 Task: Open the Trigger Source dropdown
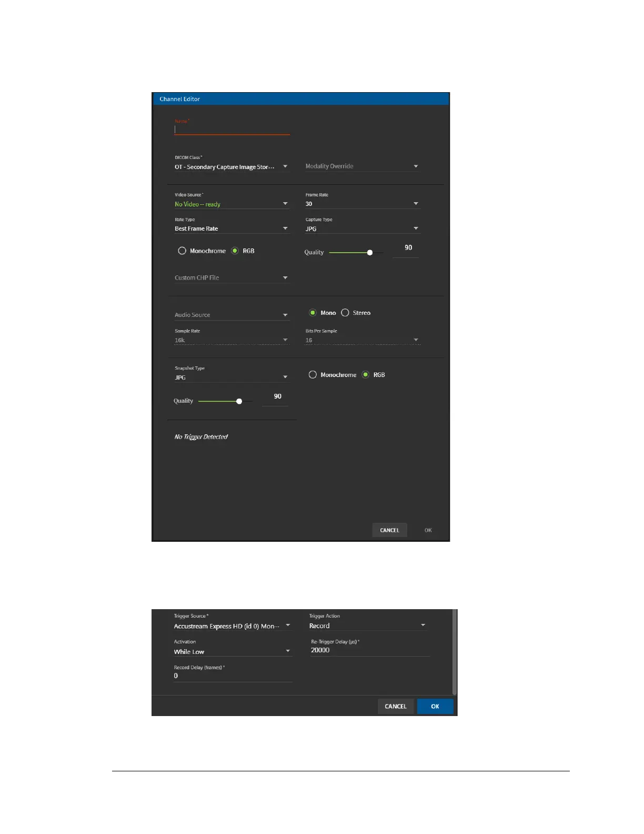233,626
